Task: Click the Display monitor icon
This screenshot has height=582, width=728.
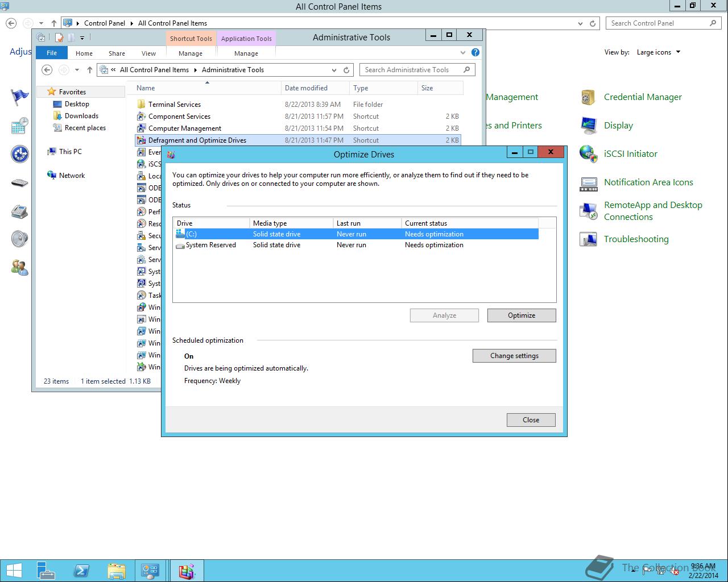Action: click(588, 126)
